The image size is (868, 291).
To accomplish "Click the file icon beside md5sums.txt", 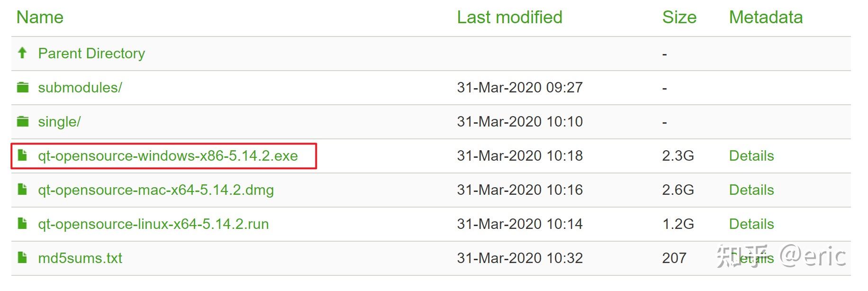I will [22, 257].
